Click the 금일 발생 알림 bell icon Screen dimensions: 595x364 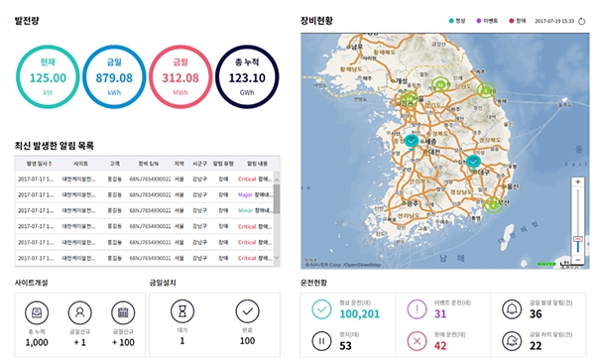point(512,309)
